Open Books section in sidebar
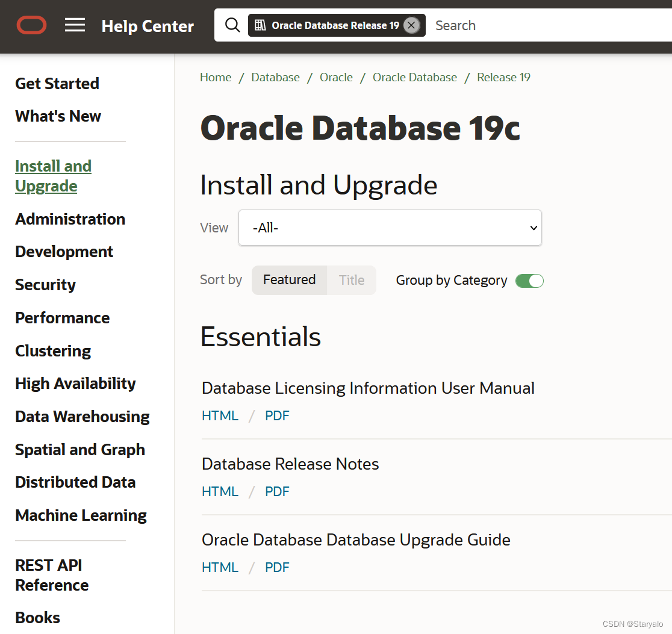672x634 pixels. tap(37, 618)
